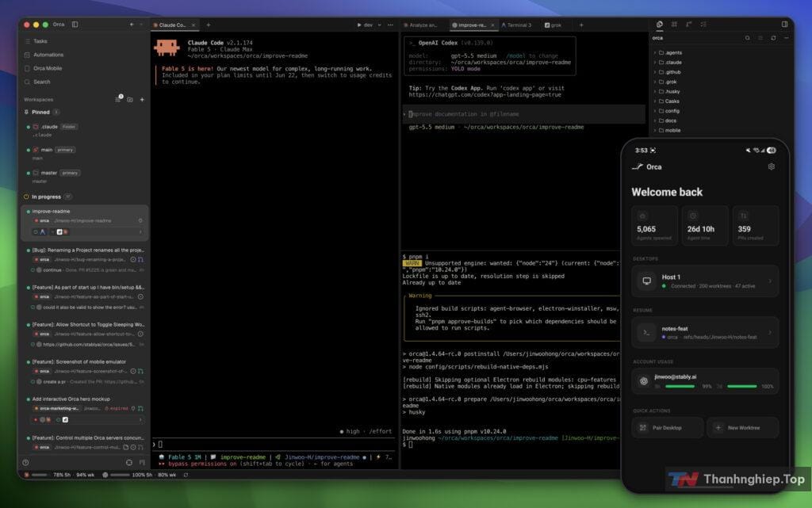The height and width of the screenshot is (508, 812).
Task: Expand agents row chevron in improve-readme card
Action: pyautogui.click(x=140, y=231)
